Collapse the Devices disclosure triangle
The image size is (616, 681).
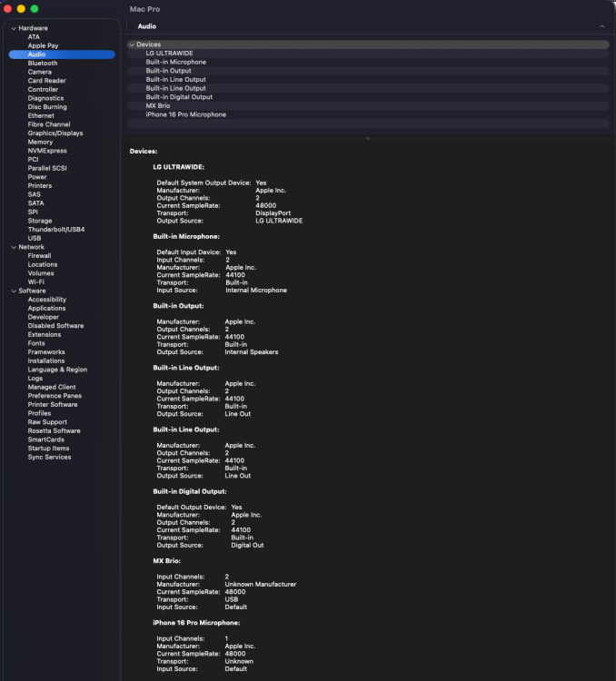coord(132,44)
